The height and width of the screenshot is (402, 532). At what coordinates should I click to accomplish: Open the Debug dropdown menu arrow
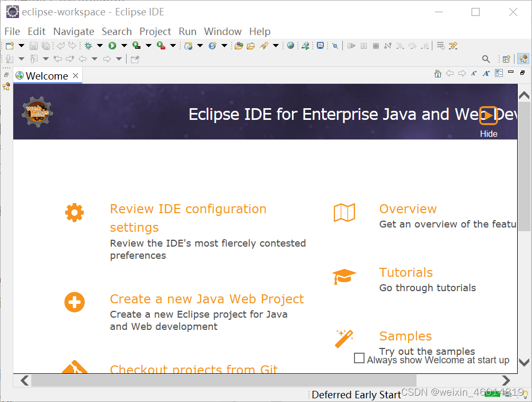[x=100, y=46]
